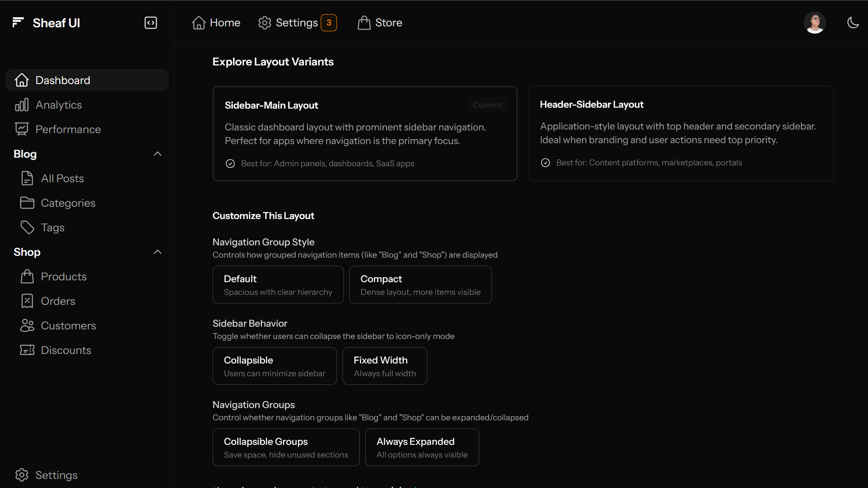
Task: Open Settings at bottom of sidebar
Action: pyautogui.click(x=46, y=475)
